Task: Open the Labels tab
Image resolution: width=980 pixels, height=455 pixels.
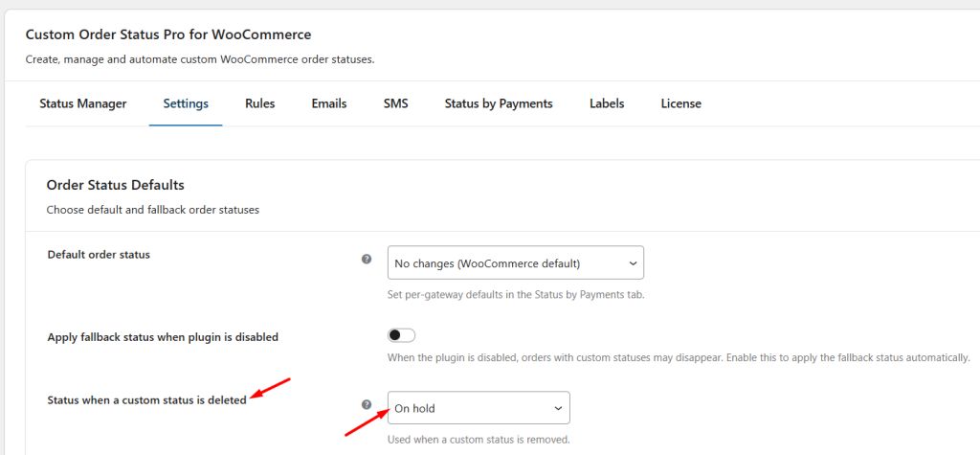Action: coord(607,103)
